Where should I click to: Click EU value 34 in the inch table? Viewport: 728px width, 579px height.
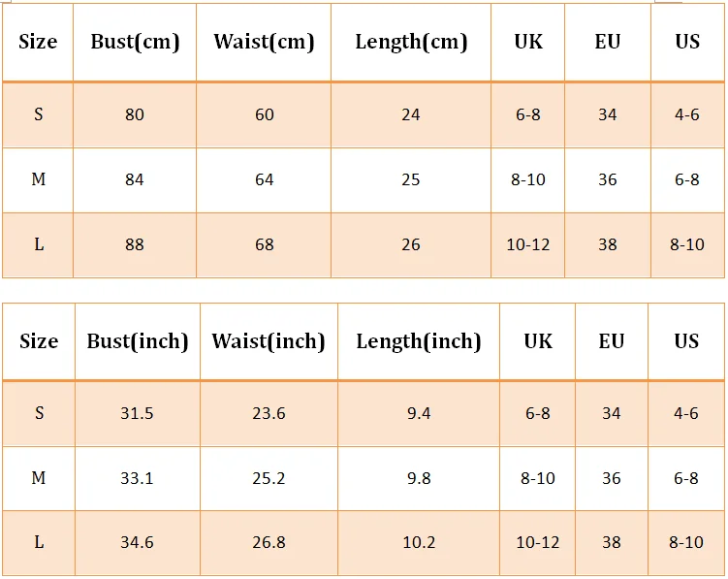tap(612, 413)
